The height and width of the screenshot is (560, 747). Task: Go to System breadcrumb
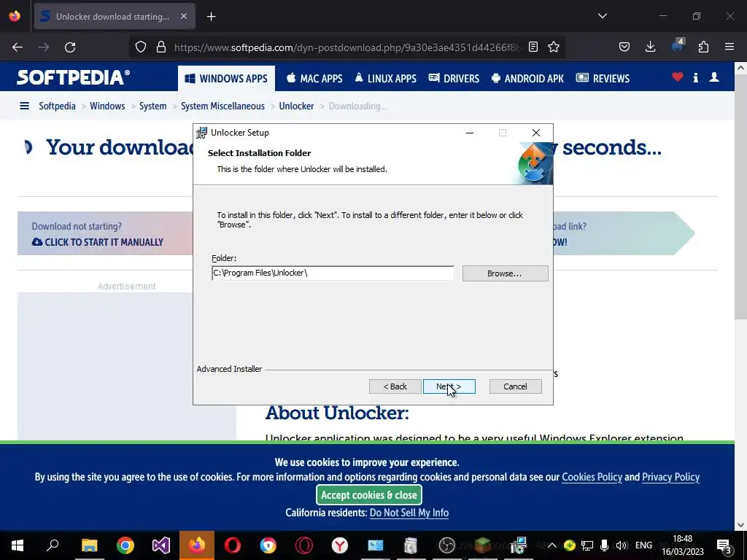(x=153, y=106)
